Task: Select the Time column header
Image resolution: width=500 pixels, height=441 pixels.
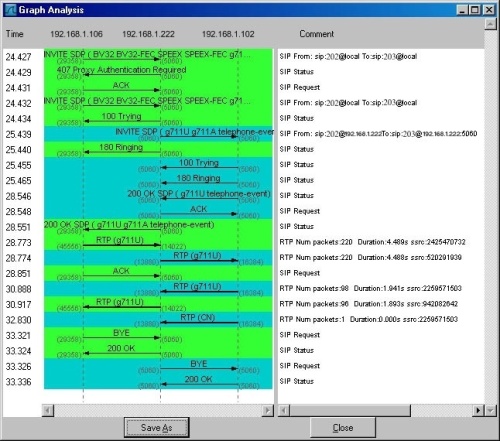Action: tap(15, 34)
